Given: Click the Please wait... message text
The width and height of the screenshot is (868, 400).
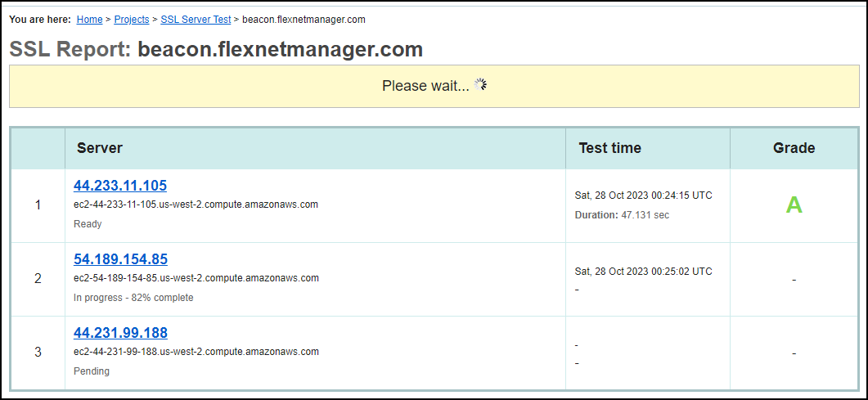Looking at the screenshot, I should [x=425, y=86].
